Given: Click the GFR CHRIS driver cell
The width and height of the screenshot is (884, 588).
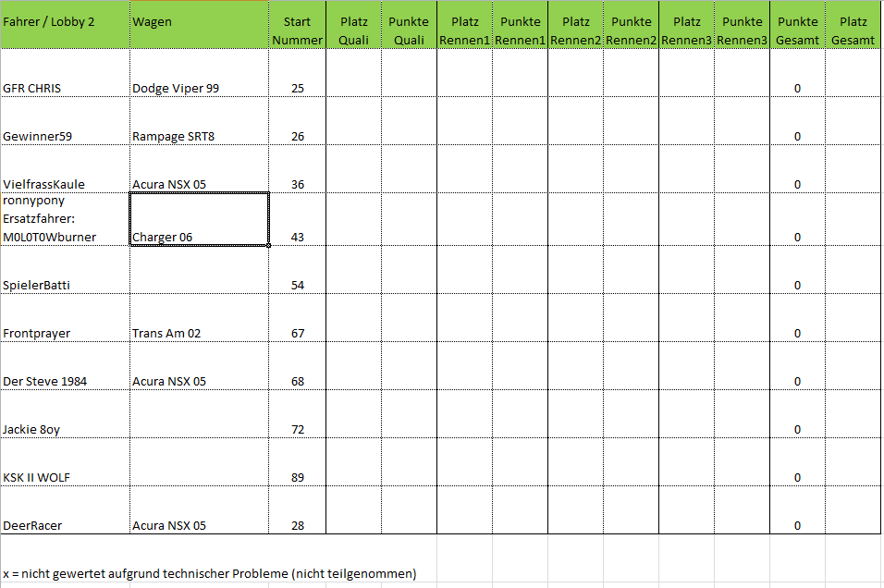Looking at the screenshot, I should click(65, 88).
